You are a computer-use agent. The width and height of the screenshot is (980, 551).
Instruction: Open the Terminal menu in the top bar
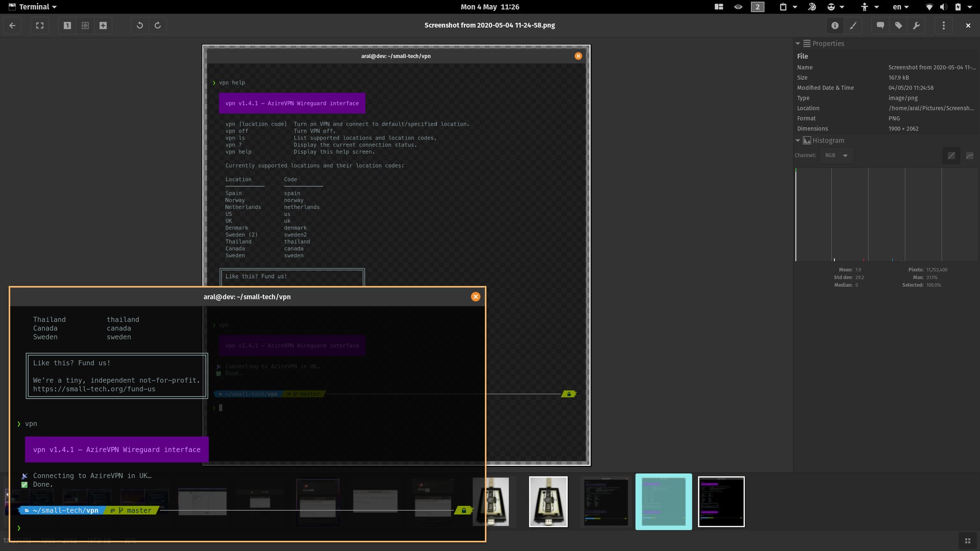[33, 7]
